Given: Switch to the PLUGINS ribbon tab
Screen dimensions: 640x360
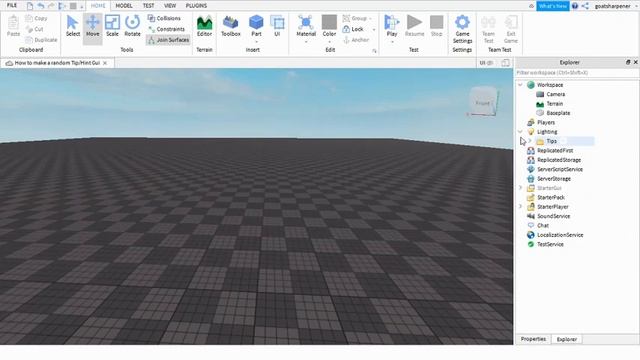Looking at the screenshot, I should [x=196, y=6].
